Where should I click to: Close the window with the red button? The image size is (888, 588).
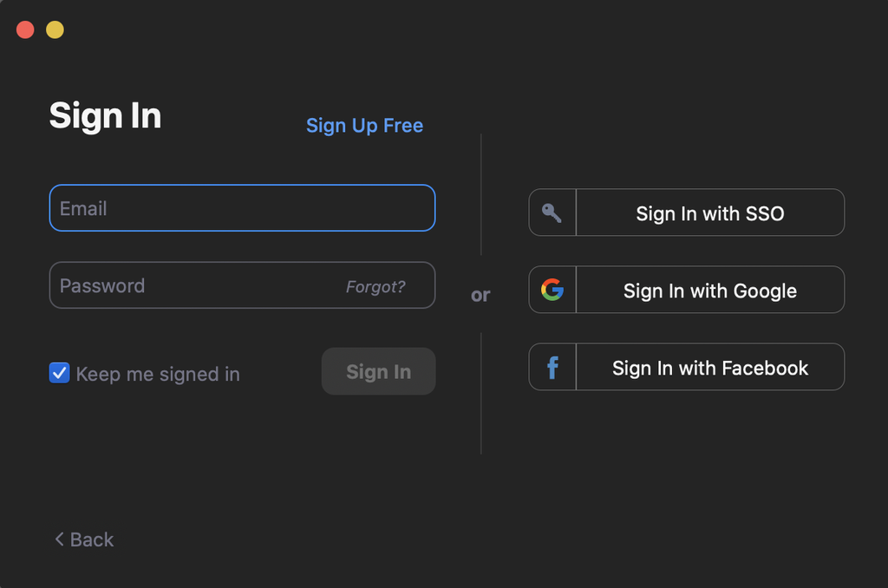[x=25, y=30]
